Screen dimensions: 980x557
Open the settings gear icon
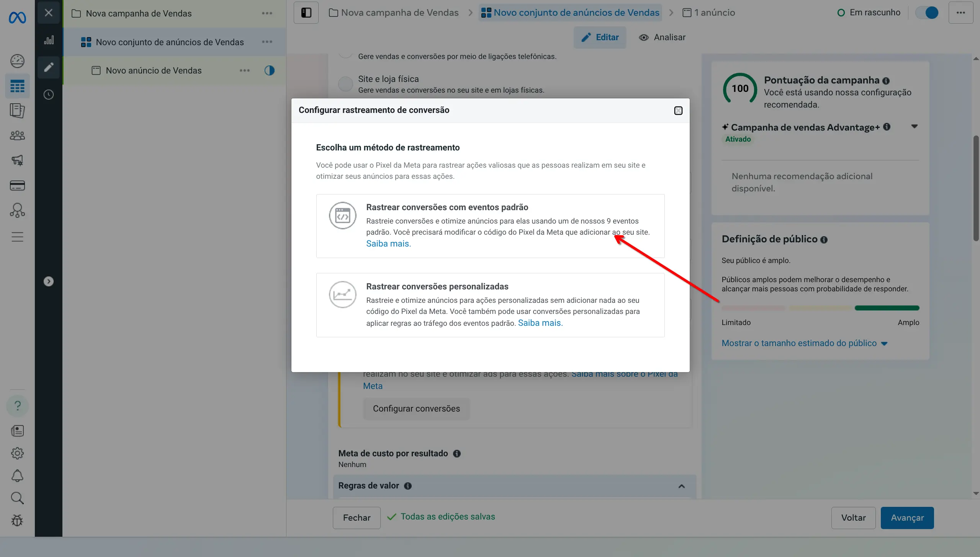pos(17,453)
